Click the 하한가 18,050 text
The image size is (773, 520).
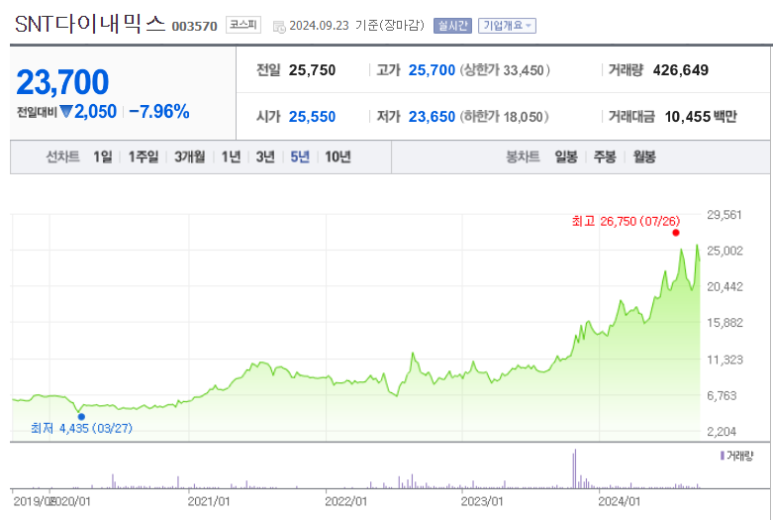tap(504, 117)
